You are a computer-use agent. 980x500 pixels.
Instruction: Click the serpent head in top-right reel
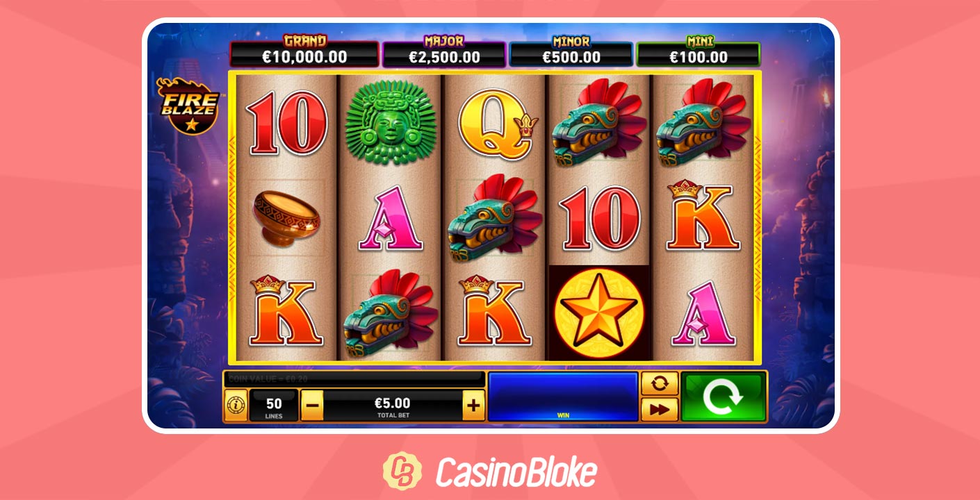click(703, 124)
